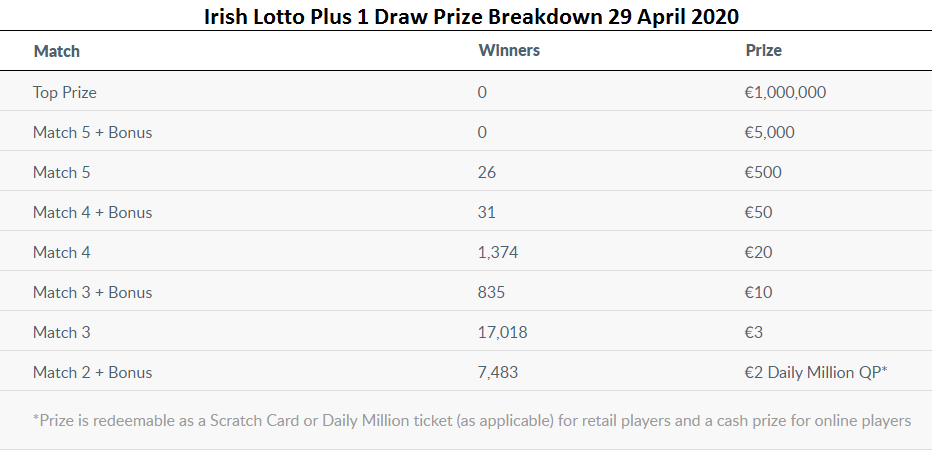This screenshot has height=454, width=932.
Task: Select the Top Prize row label
Action: coord(64,92)
